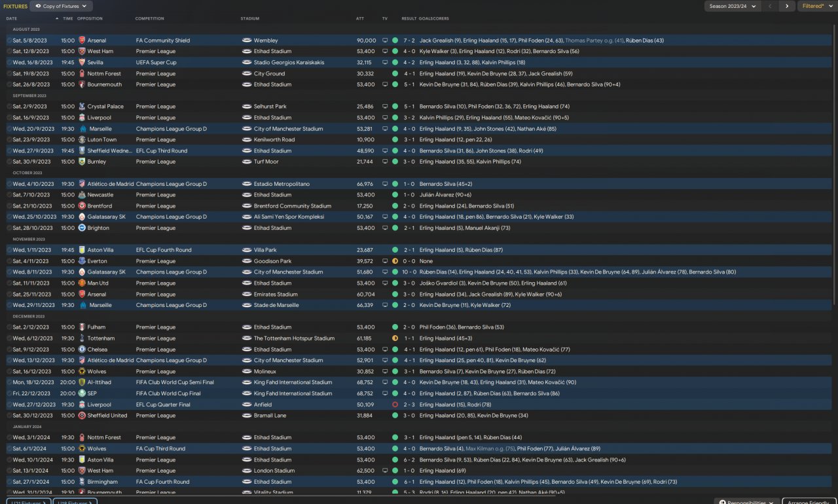Open the Stadio Georgios Karaiskakis stadium link
This screenshot has width=838, height=504.
click(287, 63)
